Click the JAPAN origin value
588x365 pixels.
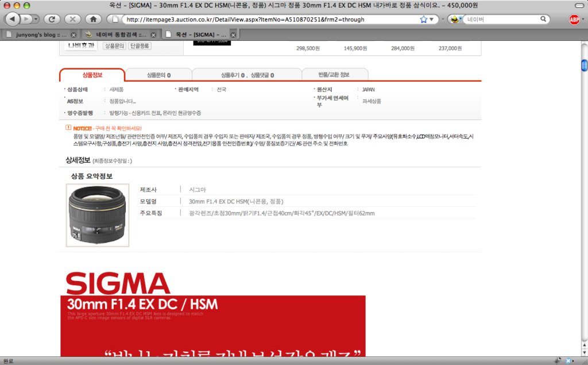pos(368,90)
